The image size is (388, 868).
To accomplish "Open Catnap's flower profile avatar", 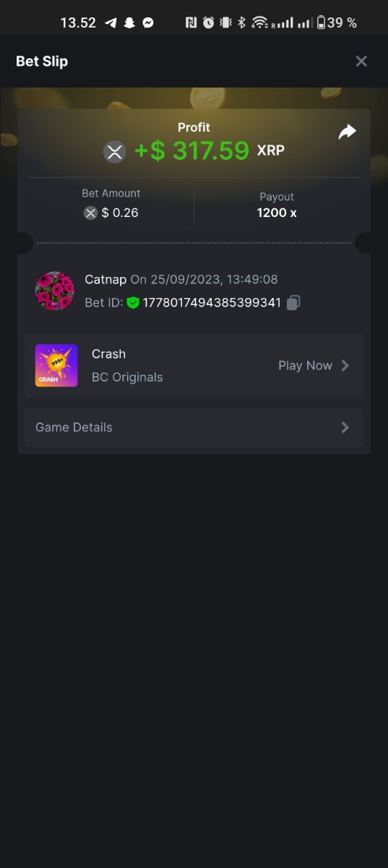I will (x=55, y=291).
